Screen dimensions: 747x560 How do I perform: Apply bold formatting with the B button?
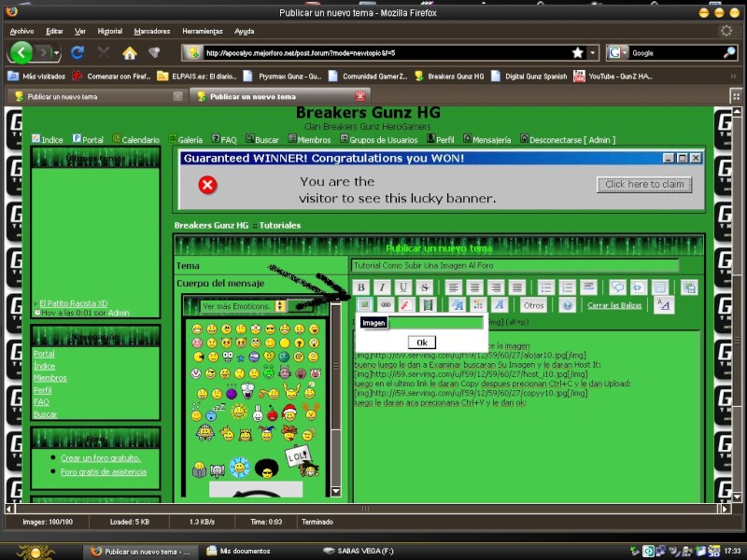(x=361, y=287)
